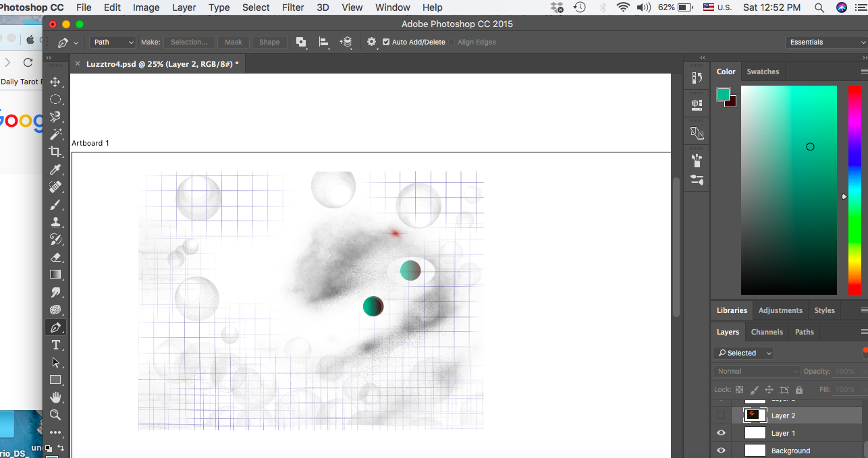Click the Mask button in options bar

[x=233, y=42]
